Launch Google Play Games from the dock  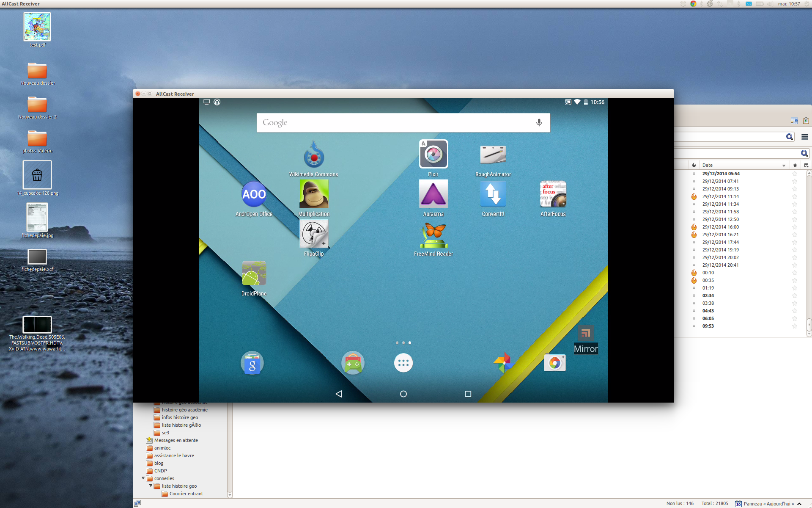[353, 363]
